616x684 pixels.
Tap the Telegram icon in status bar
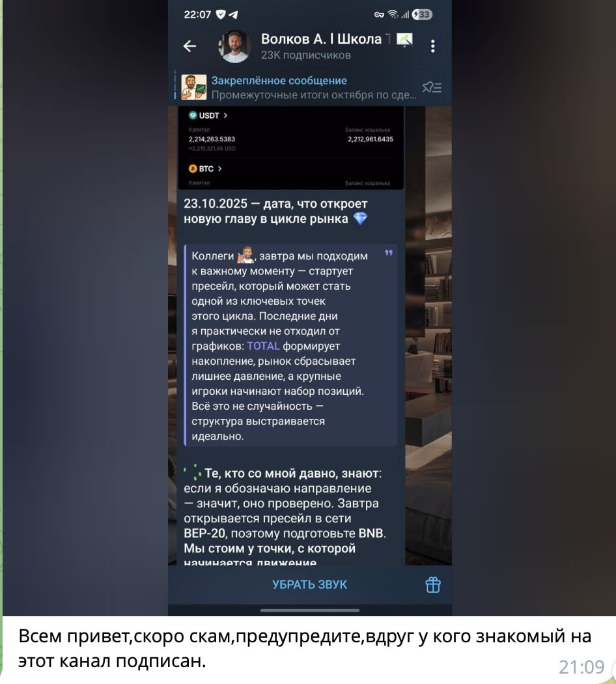233,15
